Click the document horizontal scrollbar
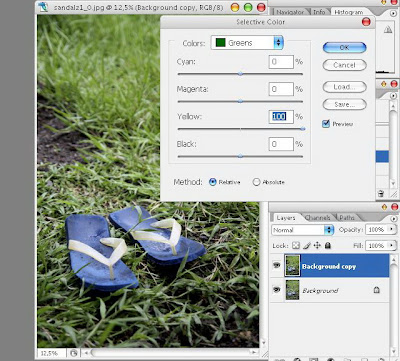The height and width of the screenshot is (361, 400). tap(171, 352)
